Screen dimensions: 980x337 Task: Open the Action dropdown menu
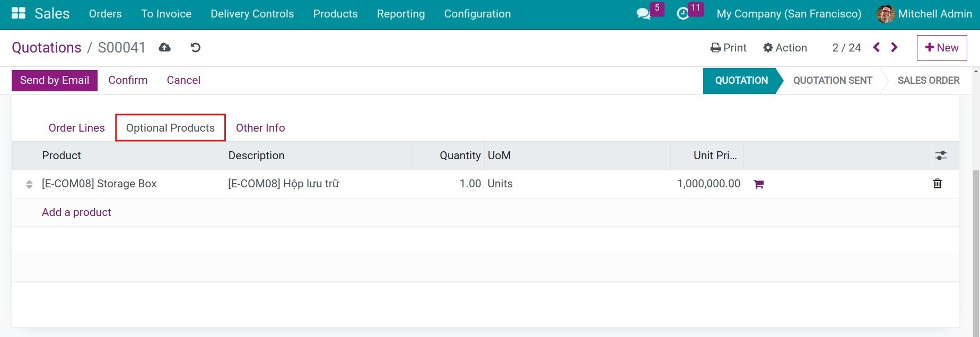click(785, 48)
